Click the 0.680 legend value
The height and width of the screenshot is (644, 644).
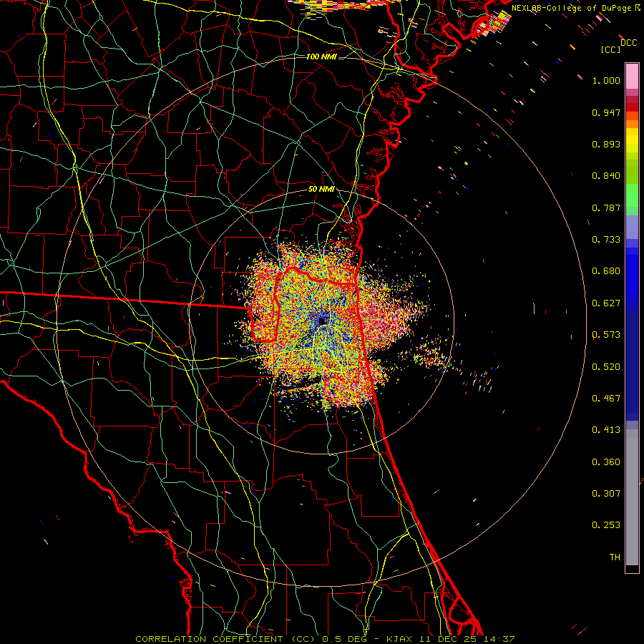point(606,271)
